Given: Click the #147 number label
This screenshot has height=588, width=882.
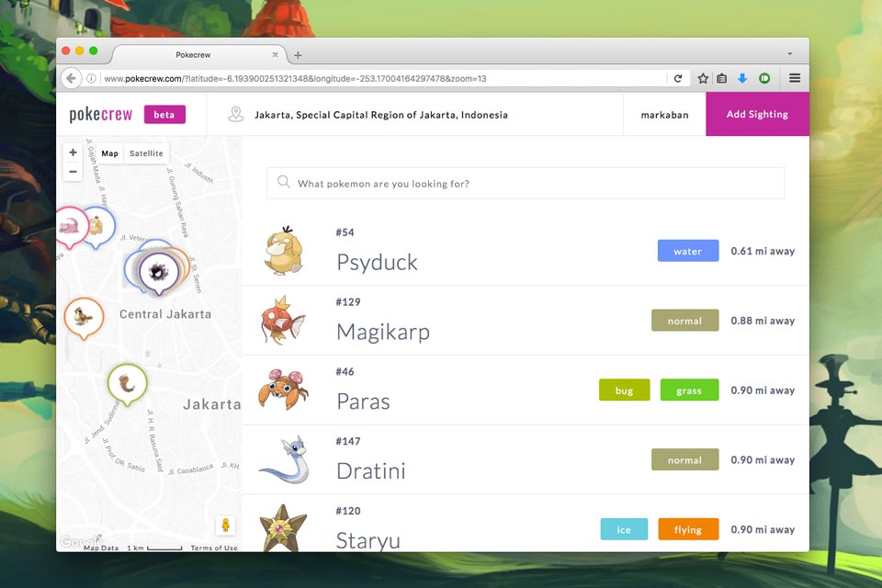Looking at the screenshot, I should tap(348, 441).
